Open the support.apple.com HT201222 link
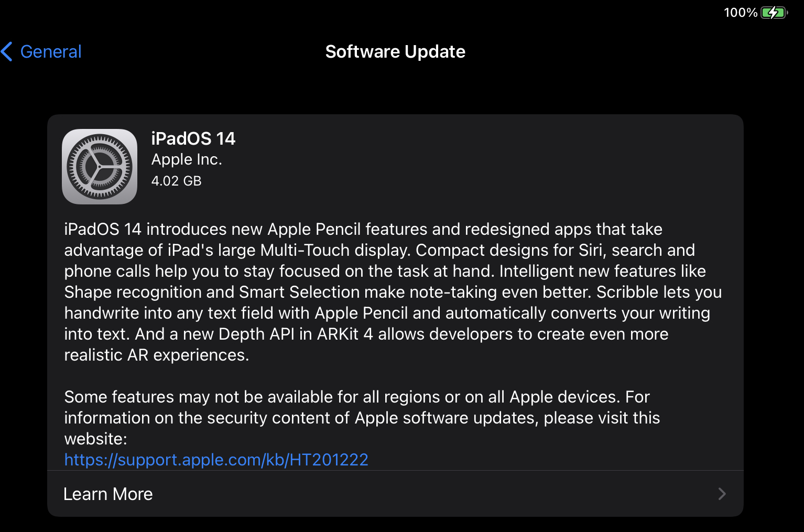 pyautogui.click(x=216, y=460)
